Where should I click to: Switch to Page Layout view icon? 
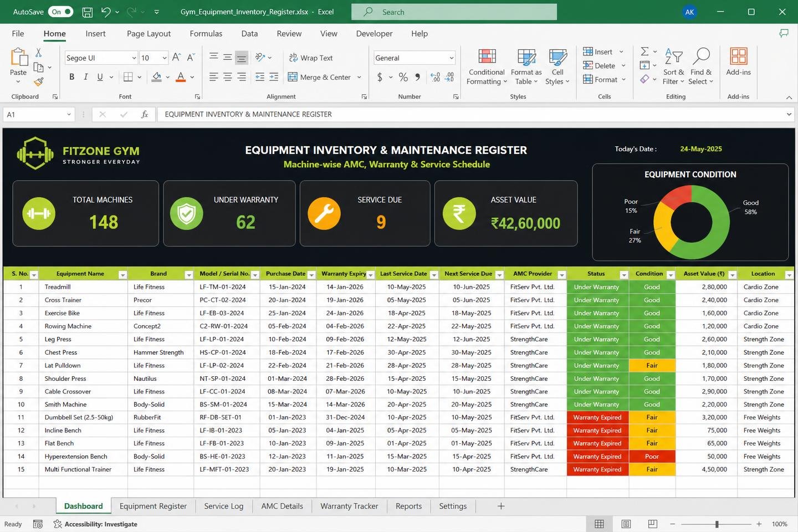point(626,524)
